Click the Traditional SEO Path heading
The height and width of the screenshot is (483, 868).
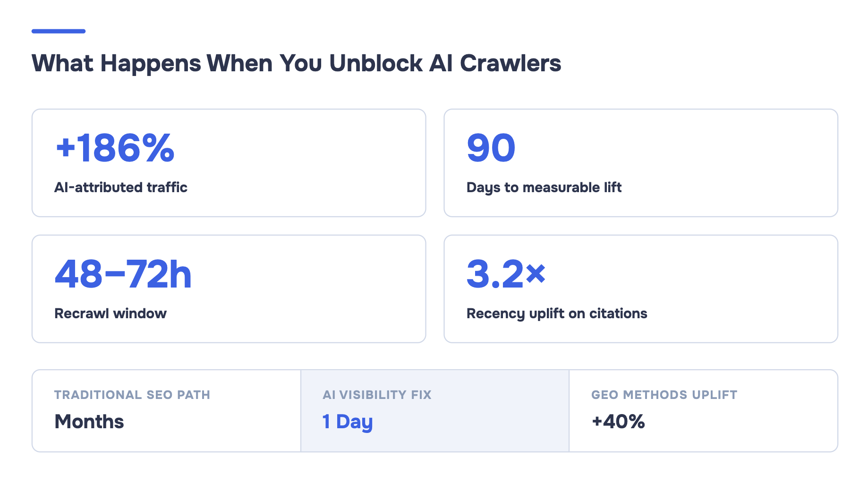point(132,395)
